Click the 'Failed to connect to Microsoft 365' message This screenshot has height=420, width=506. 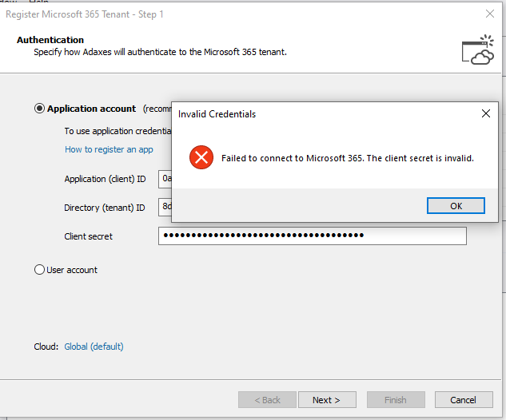point(348,158)
